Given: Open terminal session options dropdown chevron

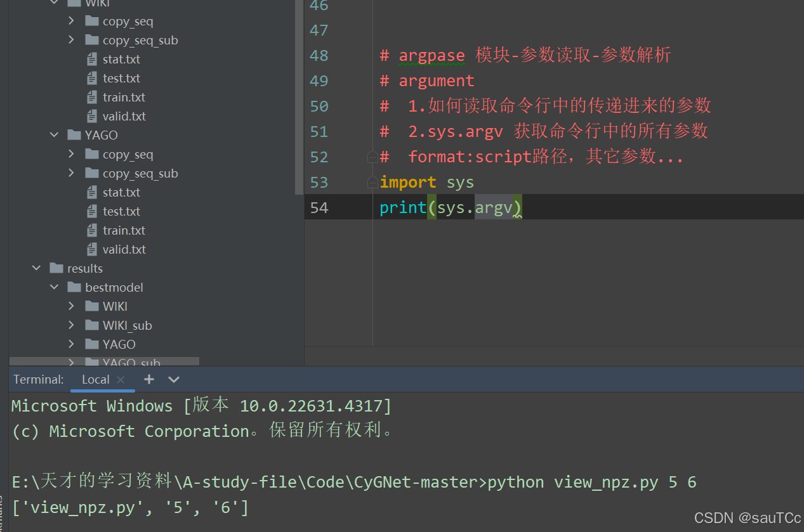Looking at the screenshot, I should pos(174,379).
